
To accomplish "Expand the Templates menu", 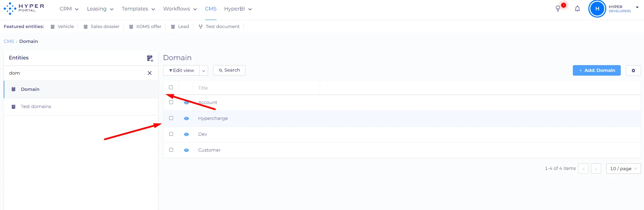I will pyautogui.click(x=138, y=9).
